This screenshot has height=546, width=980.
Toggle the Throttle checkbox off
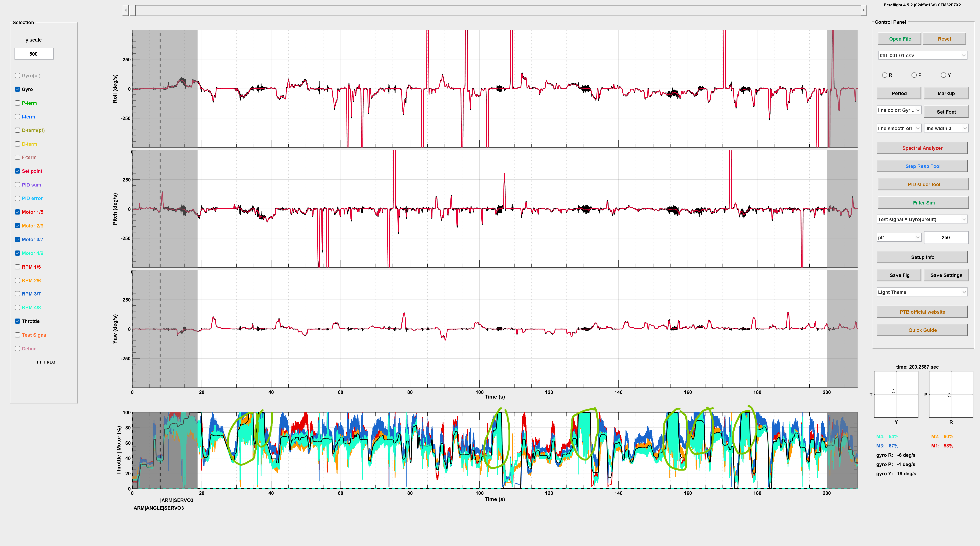coord(17,321)
